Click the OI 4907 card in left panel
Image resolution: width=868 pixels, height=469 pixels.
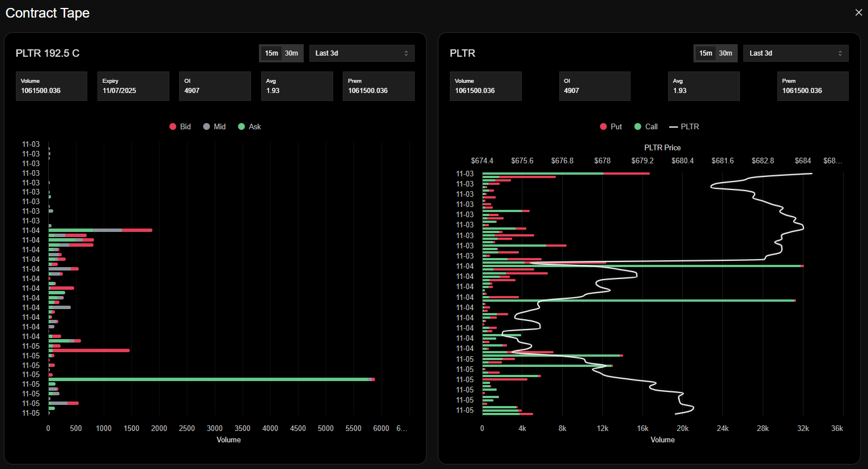pyautogui.click(x=215, y=86)
